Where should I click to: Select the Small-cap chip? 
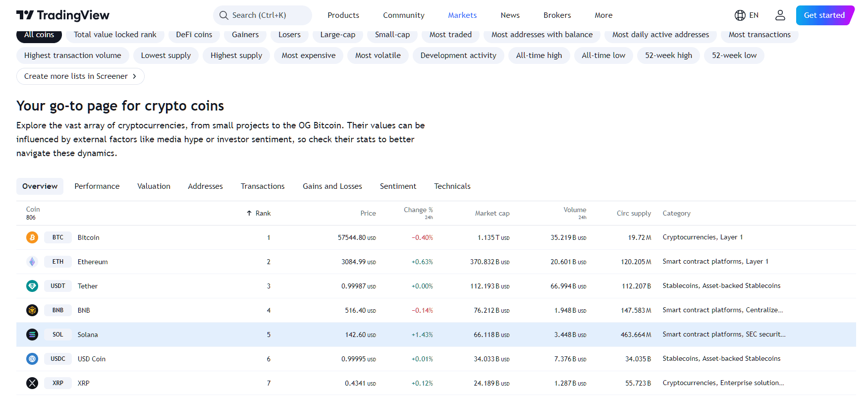pyautogui.click(x=392, y=35)
